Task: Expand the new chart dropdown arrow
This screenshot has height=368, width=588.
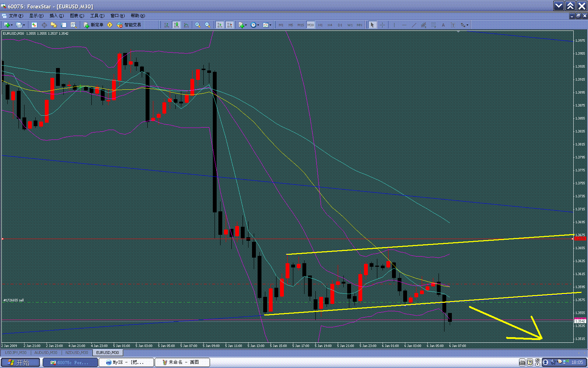Action: click(x=12, y=25)
